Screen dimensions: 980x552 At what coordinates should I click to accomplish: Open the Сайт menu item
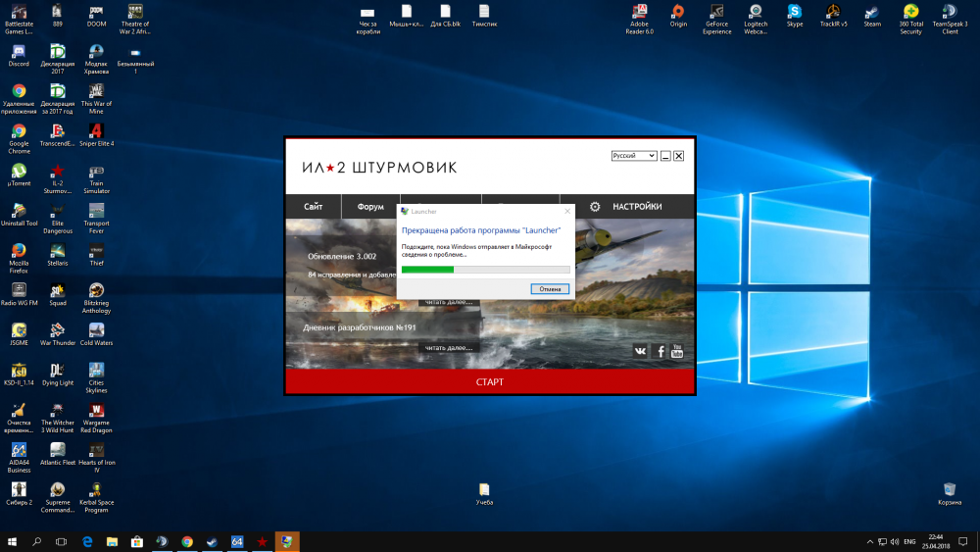pyautogui.click(x=314, y=207)
